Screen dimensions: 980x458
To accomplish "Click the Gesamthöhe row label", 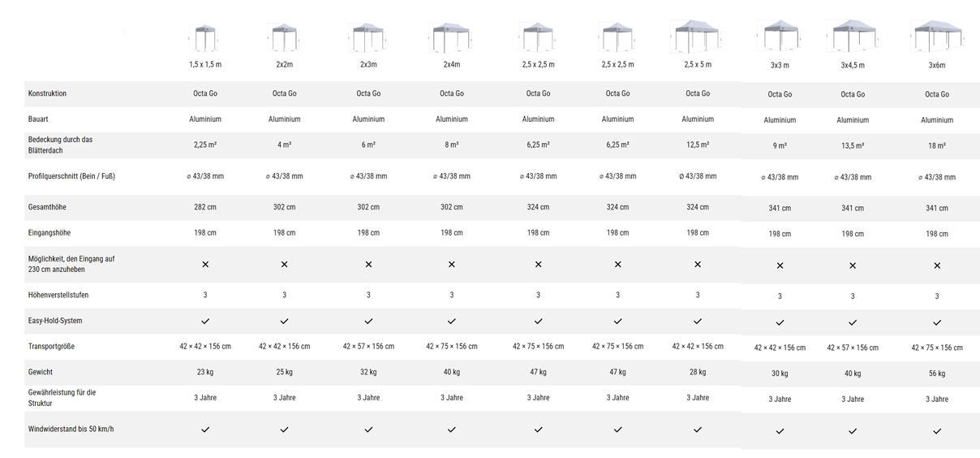I will (47, 207).
